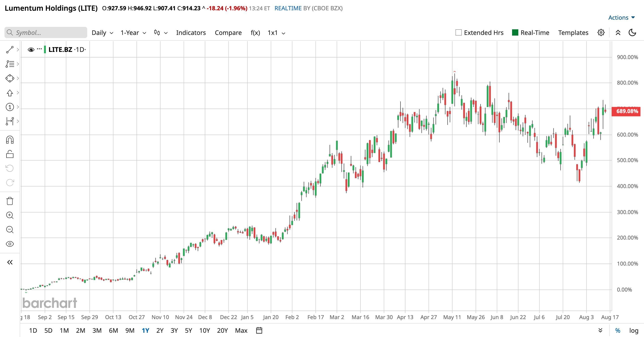Viewport: 644px width, 337px height.
Task: Expand the measure tool submenu arrow
Action: [18, 121]
